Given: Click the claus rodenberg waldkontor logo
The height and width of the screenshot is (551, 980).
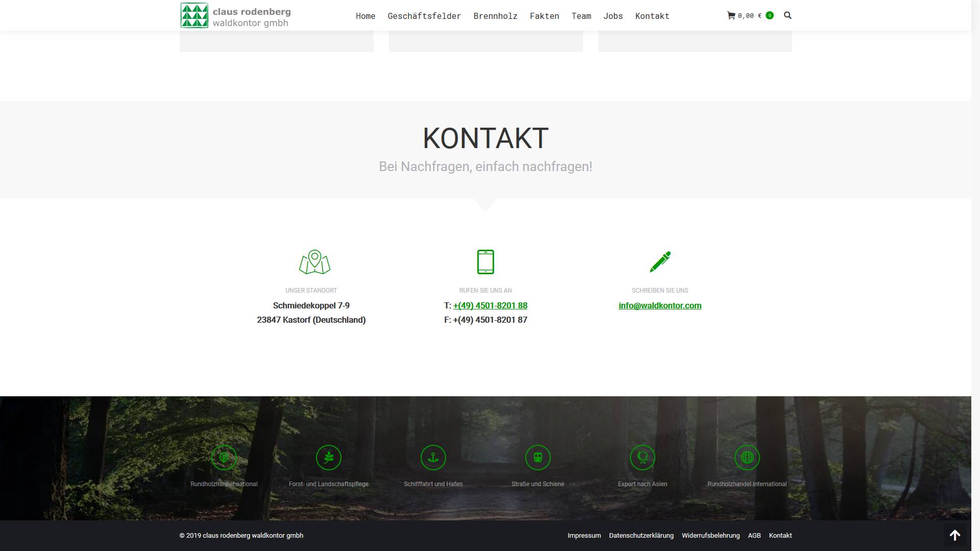Looking at the screenshot, I should pyautogui.click(x=236, y=15).
